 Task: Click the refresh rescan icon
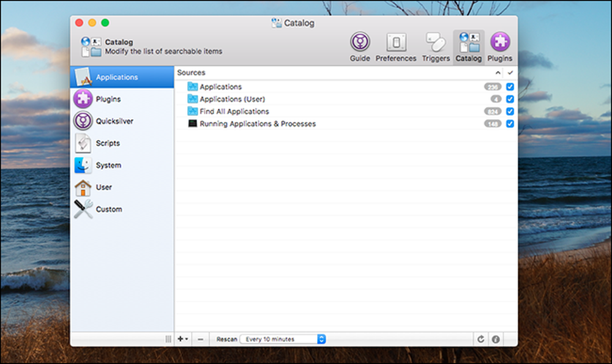point(481,339)
